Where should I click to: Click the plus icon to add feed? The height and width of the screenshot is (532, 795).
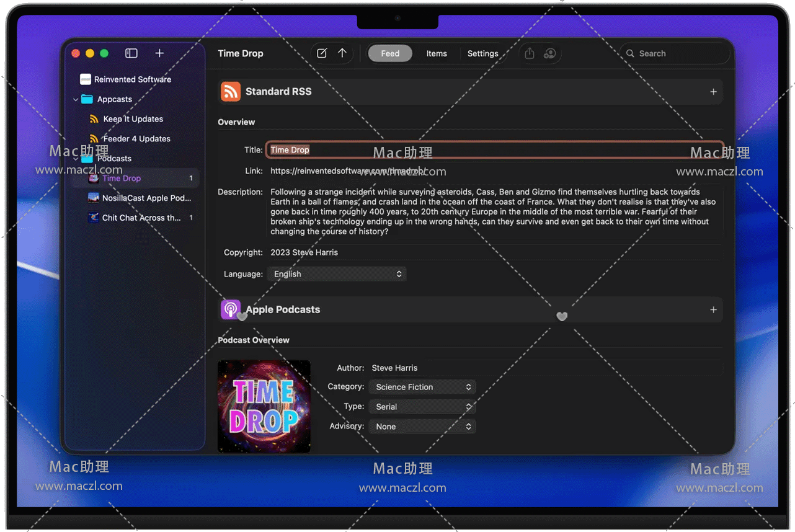click(x=159, y=53)
